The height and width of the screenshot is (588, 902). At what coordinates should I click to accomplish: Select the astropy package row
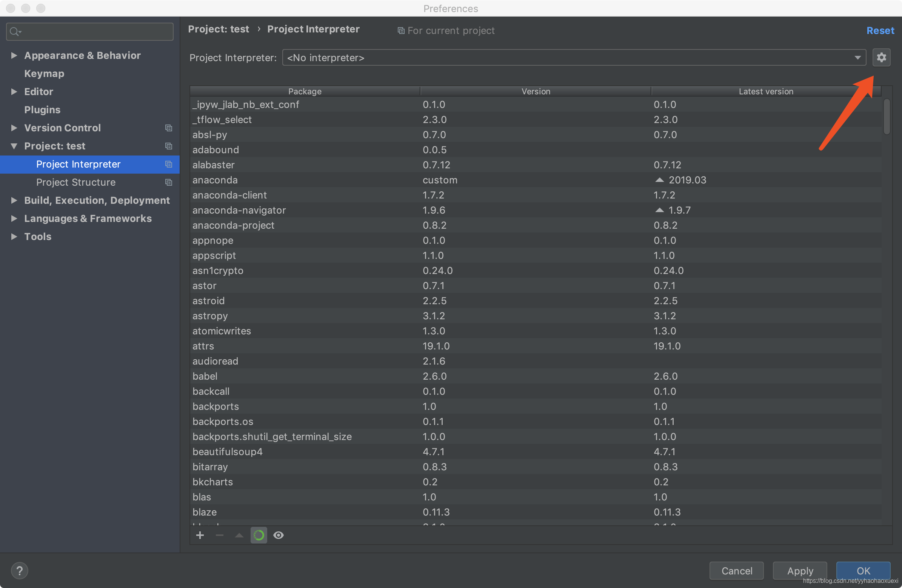[536, 316]
